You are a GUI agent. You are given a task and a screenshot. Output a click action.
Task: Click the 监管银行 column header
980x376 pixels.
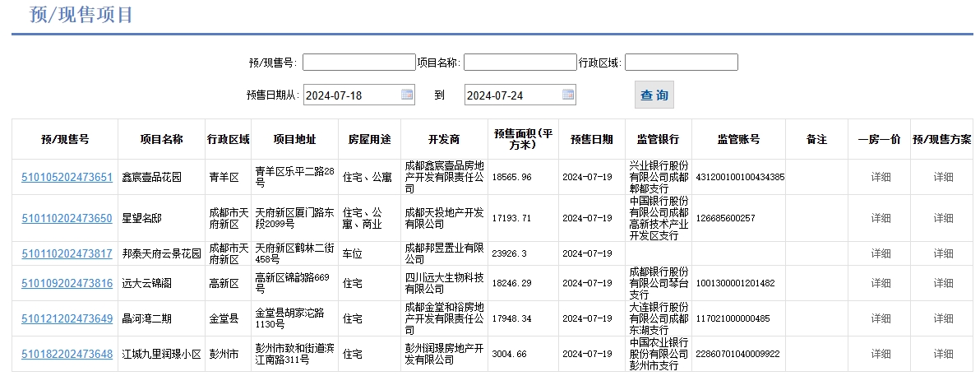pos(658,140)
